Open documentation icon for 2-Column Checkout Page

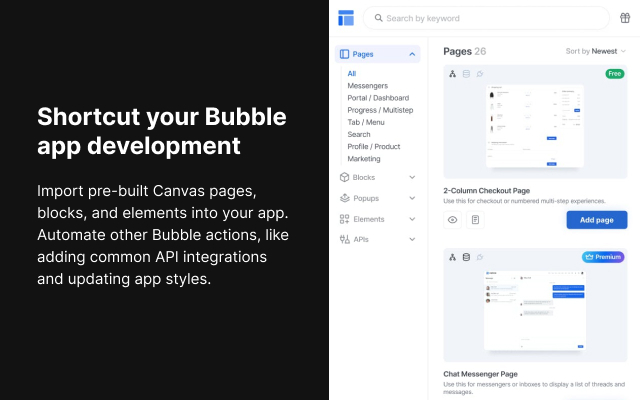tap(475, 220)
